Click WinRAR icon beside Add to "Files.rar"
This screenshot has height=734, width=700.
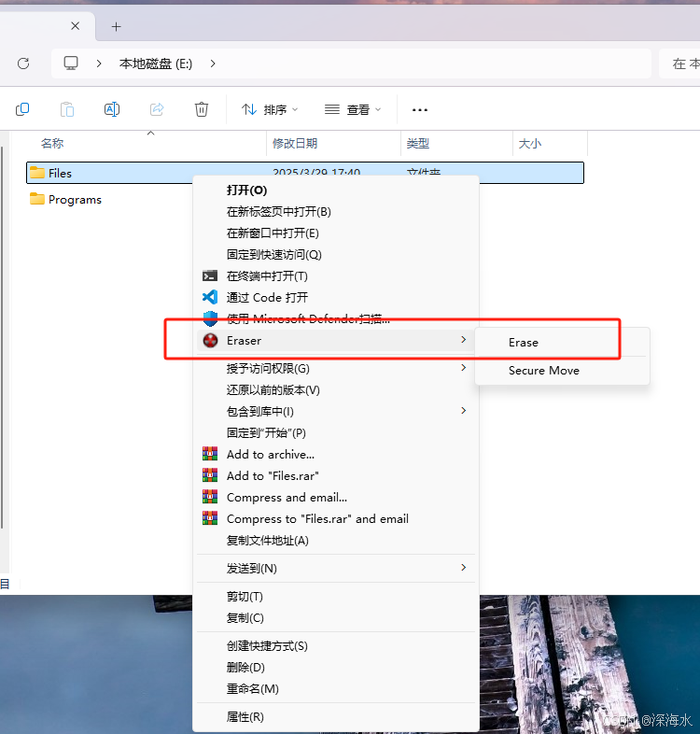[x=210, y=475]
